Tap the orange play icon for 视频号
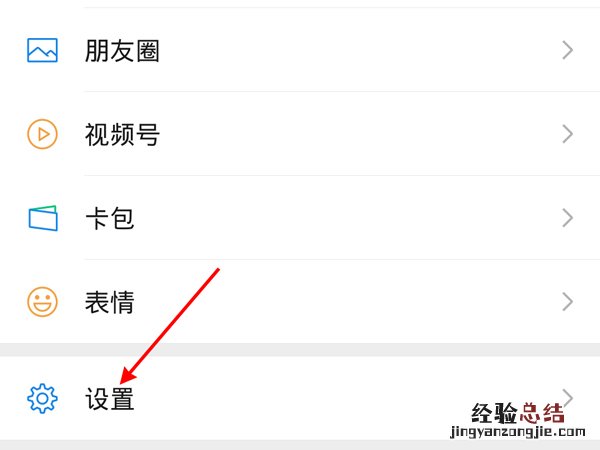Image resolution: width=600 pixels, height=450 pixels. pos(42,134)
